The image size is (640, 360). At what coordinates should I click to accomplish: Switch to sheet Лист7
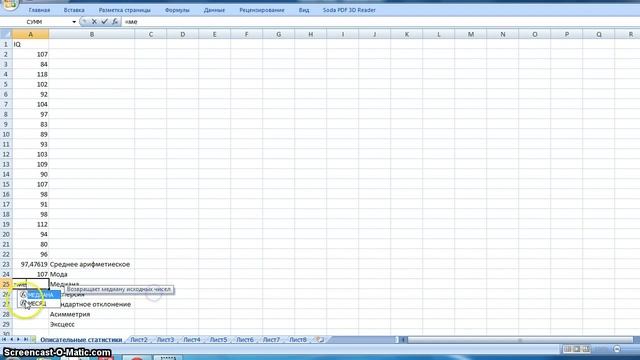click(x=271, y=340)
